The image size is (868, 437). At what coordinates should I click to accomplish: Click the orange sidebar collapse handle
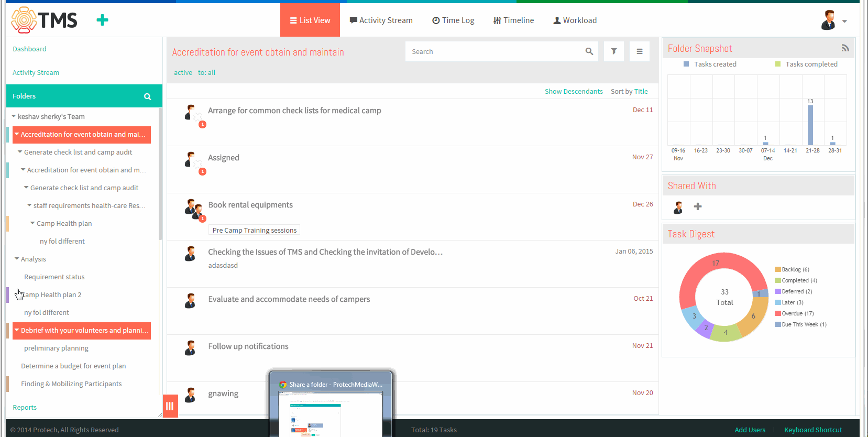[170, 406]
